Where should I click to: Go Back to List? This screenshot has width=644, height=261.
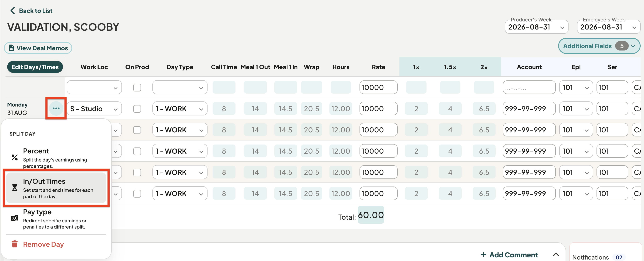[31, 11]
